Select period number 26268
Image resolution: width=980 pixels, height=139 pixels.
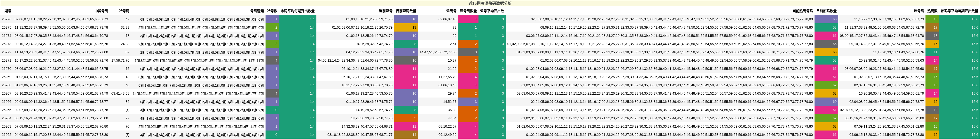pos(7,85)
